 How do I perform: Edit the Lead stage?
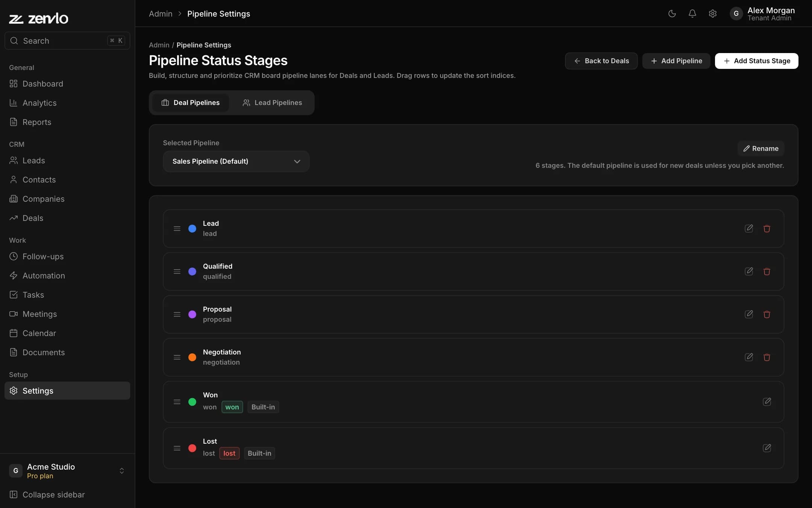pyautogui.click(x=749, y=228)
